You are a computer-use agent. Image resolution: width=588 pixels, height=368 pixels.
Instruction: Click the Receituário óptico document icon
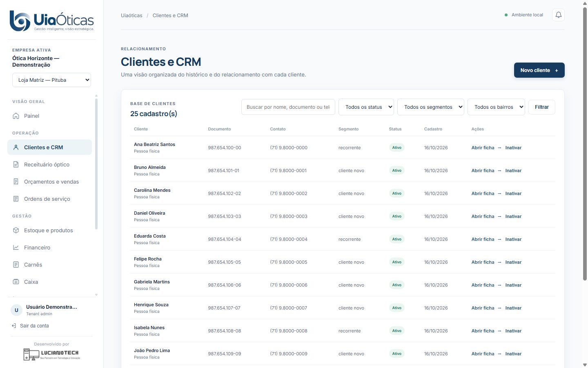[x=16, y=165]
